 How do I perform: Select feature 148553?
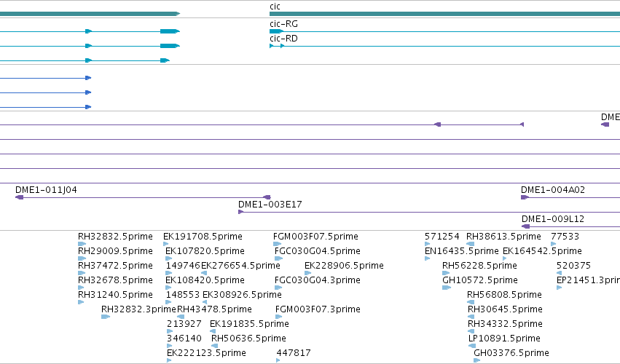click(183, 295)
